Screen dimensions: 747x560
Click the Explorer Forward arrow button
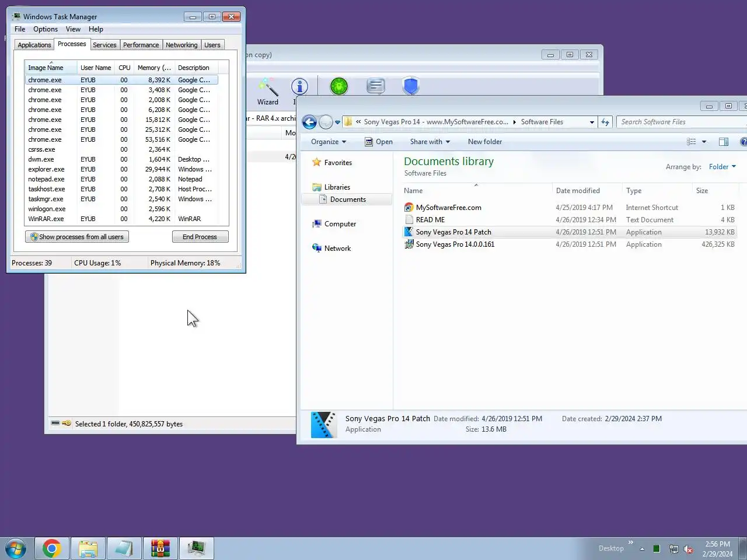tap(326, 122)
